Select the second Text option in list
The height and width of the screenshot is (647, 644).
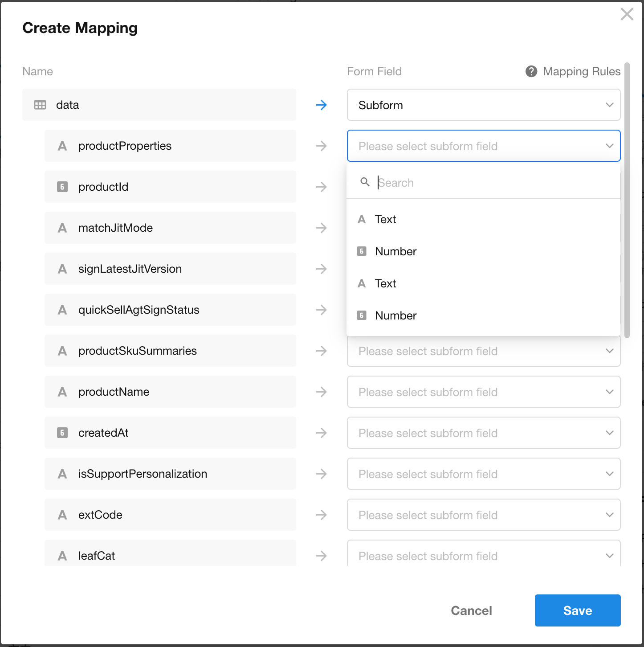(386, 283)
